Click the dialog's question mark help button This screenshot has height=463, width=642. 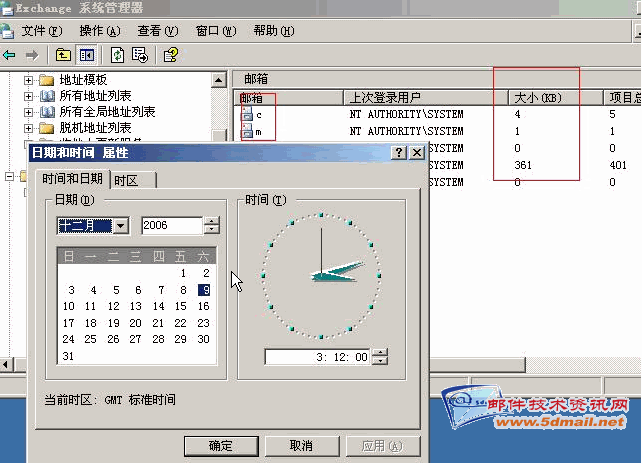tap(398, 152)
